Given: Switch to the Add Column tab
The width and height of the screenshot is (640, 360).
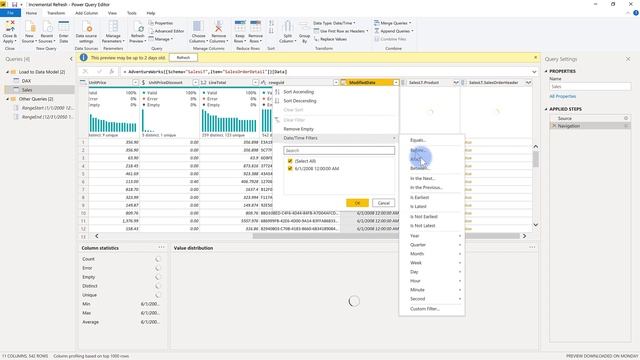Looking at the screenshot, I should pyautogui.click(x=87, y=13).
